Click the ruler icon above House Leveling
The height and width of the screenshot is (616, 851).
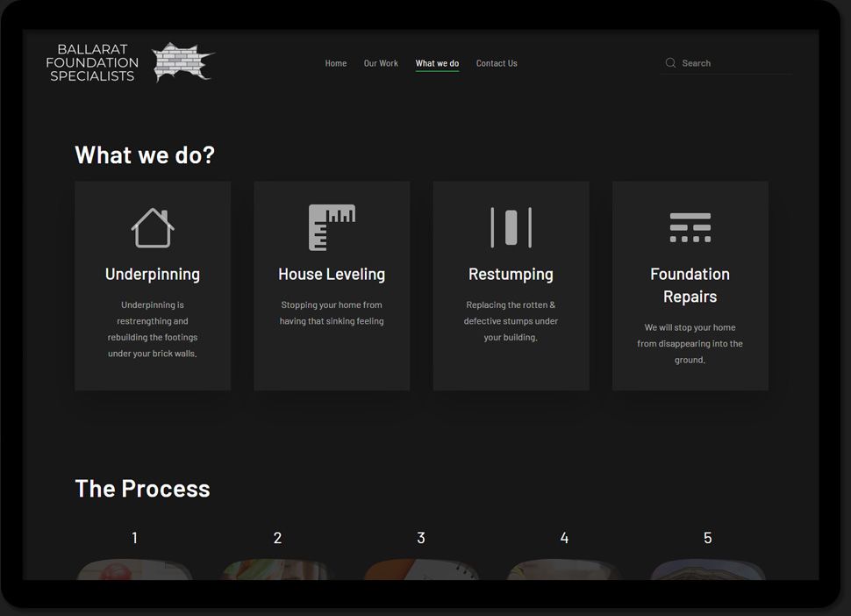(332, 227)
